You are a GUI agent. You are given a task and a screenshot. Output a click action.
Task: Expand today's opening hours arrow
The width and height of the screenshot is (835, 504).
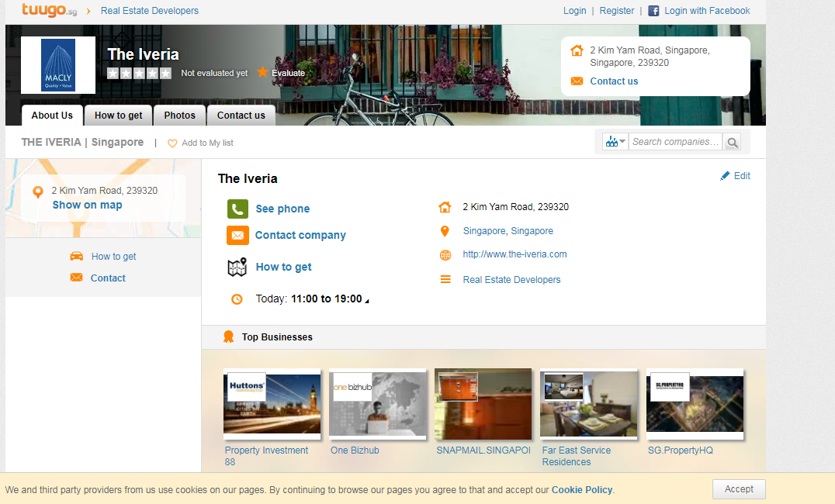366,301
